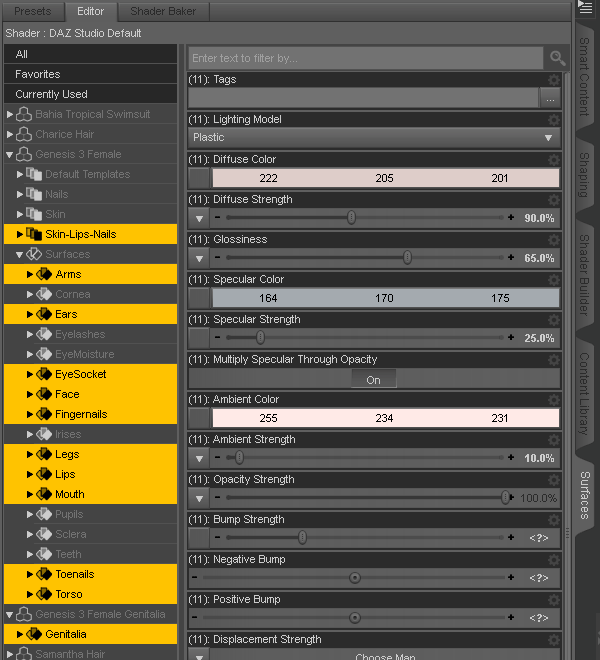Open Multiply Specular Through Opacity gear
The width and height of the screenshot is (600, 660).
554,359
